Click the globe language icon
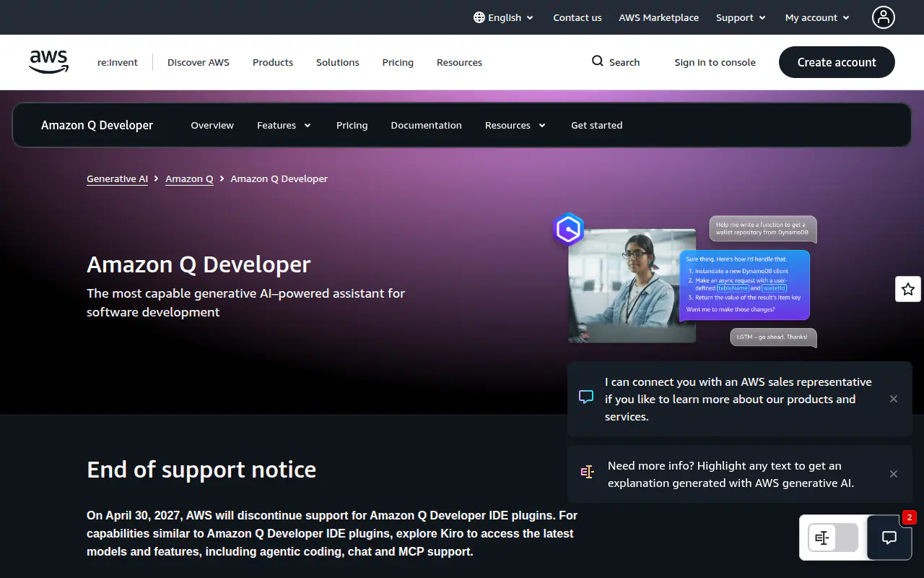924x578 pixels. 479,17
